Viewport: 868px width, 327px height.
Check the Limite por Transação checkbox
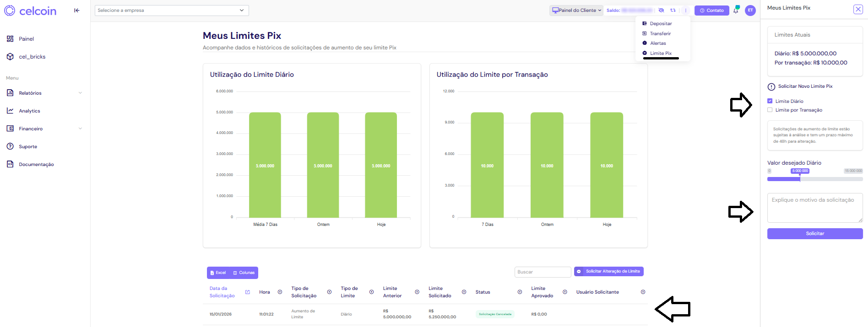tap(770, 110)
